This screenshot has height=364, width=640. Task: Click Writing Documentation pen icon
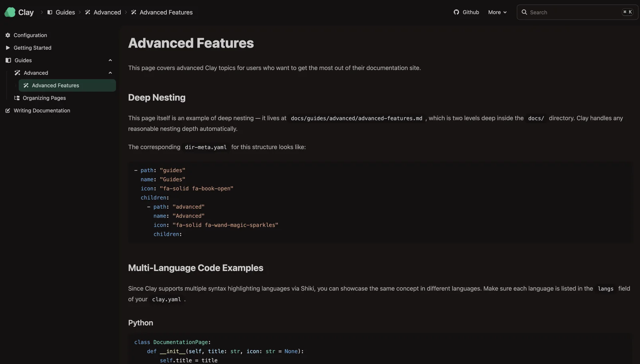(x=8, y=110)
